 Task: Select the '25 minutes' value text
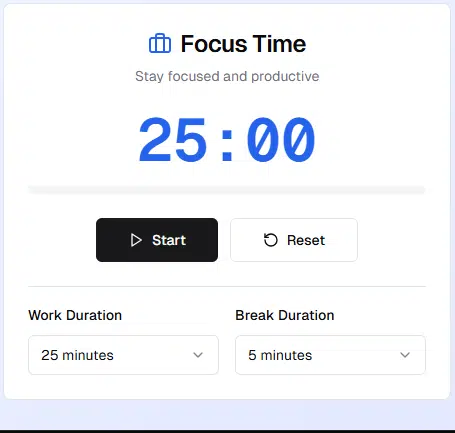pyautogui.click(x=77, y=355)
